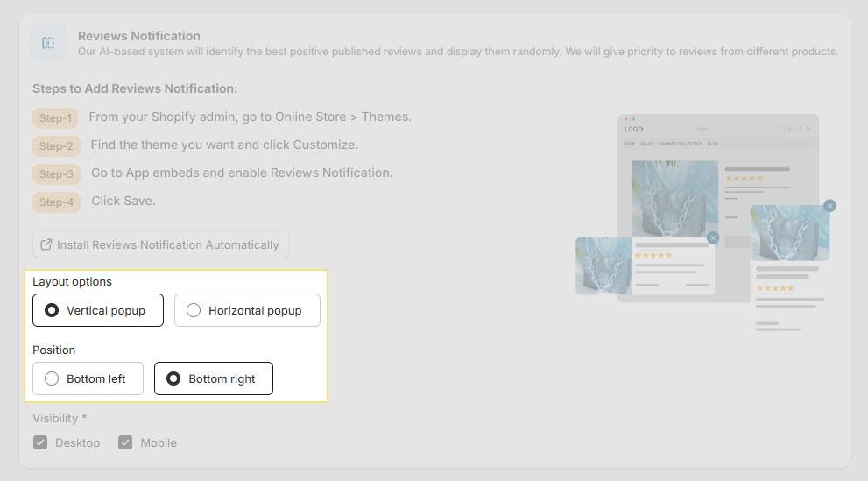The image size is (868, 481).
Task: Click the Reviews Notification heading
Action: pos(139,36)
